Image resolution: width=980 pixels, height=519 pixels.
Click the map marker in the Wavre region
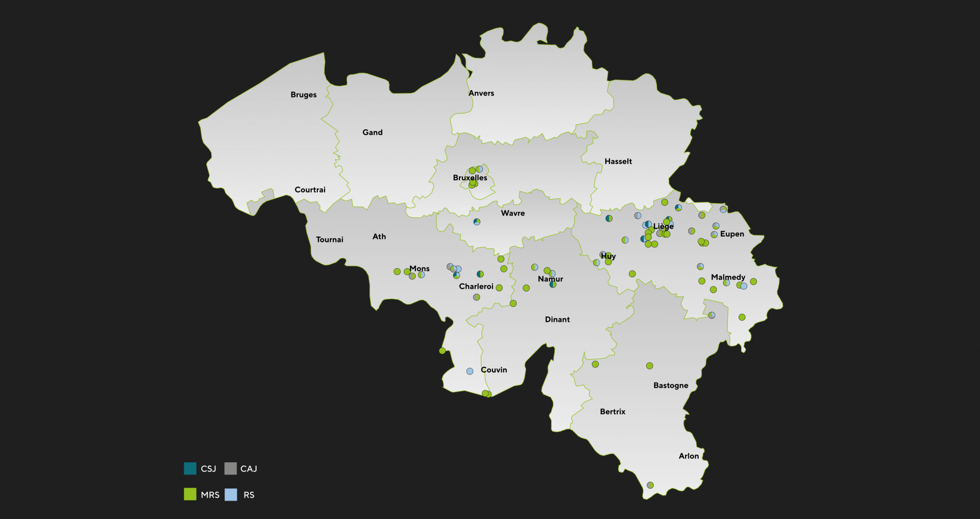tap(477, 222)
